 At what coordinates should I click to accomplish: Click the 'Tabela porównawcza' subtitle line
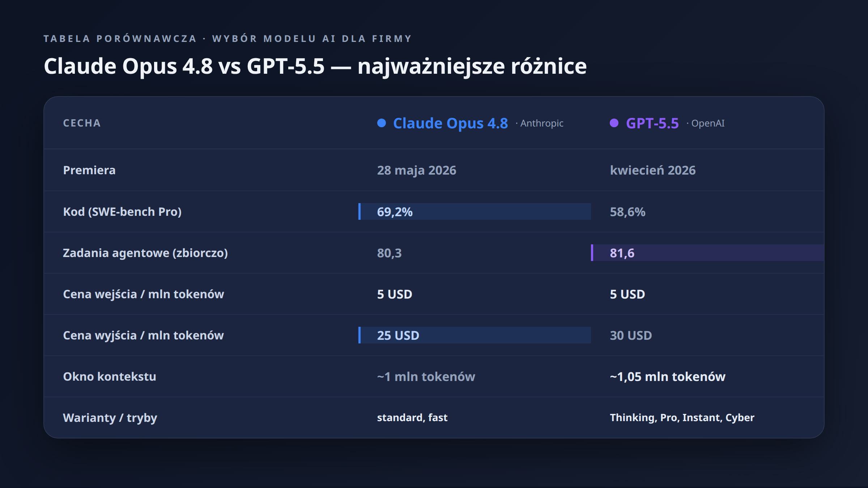pos(227,38)
